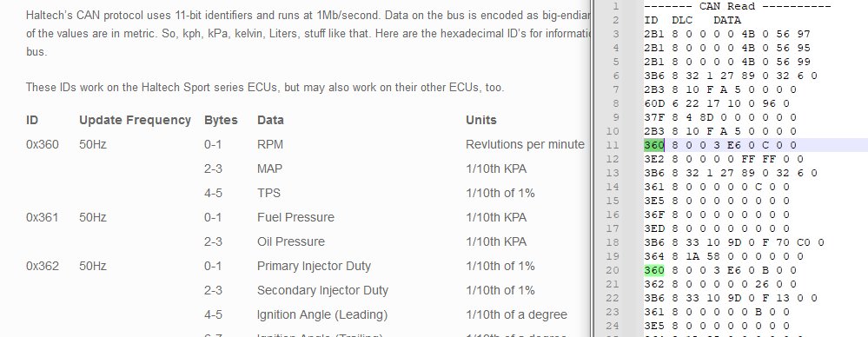Click the ID DLC DATA line in editor
The width and height of the screenshot is (868, 337).
point(692,21)
